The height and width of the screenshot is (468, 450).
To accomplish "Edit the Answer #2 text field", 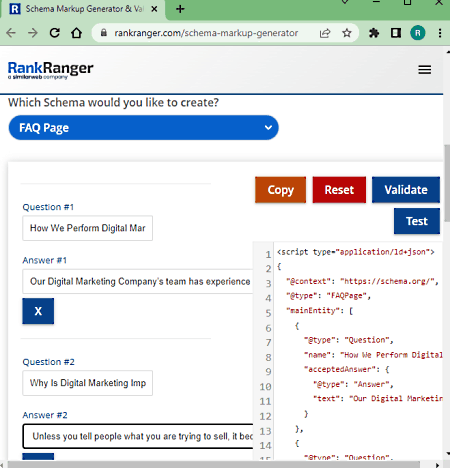I will pyautogui.click(x=138, y=436).
